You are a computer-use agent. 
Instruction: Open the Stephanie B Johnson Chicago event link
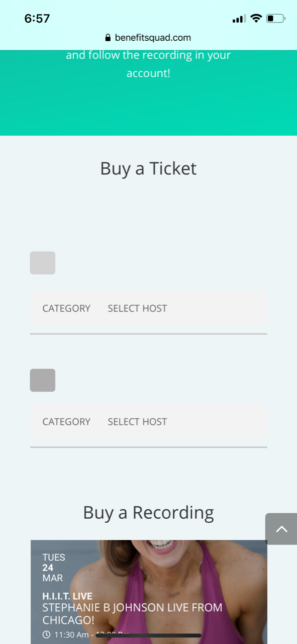coord(132,613)
